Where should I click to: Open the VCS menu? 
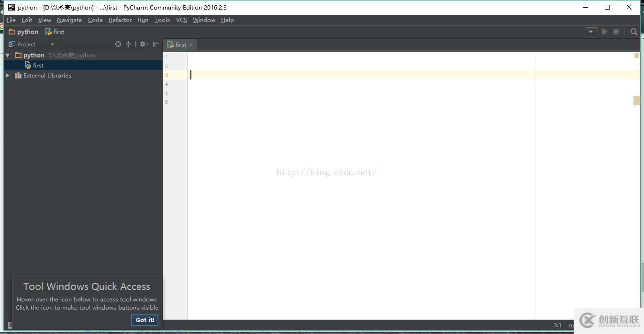coord(181,20)
